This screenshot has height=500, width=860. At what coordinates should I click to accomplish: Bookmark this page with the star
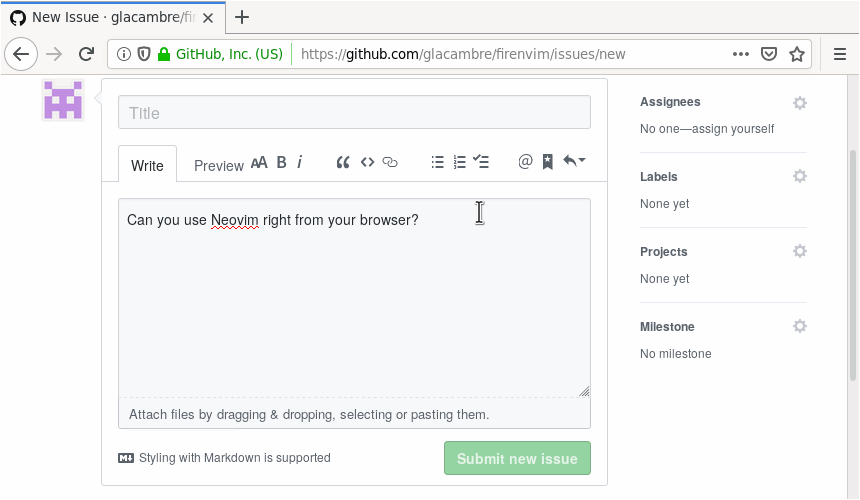[796, 54]
